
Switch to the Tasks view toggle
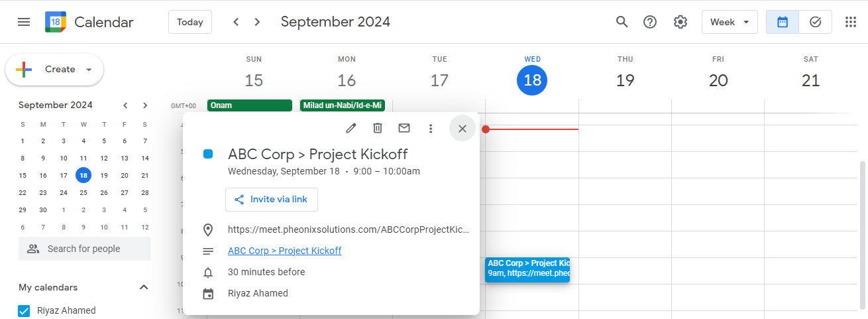coord(816,22)
